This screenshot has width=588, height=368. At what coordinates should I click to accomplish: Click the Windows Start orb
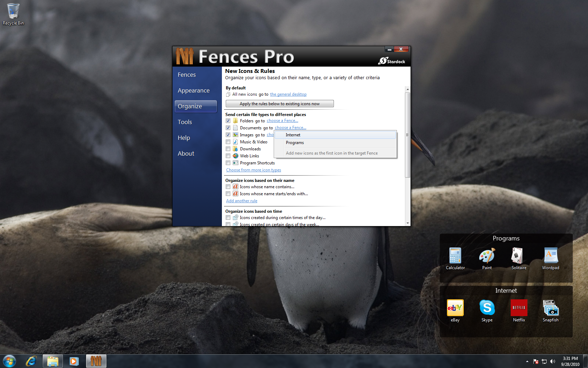point(9,361)
